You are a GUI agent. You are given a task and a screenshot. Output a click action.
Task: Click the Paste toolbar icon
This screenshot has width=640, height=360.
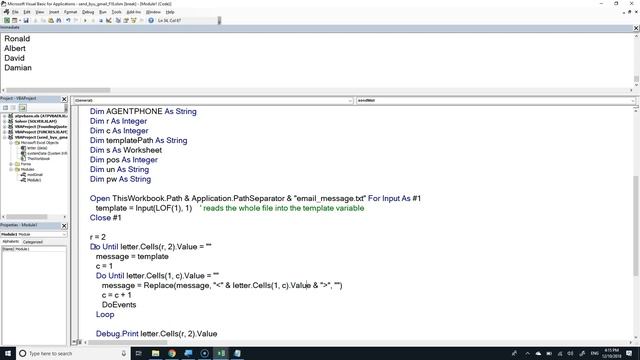click(51, 20)
